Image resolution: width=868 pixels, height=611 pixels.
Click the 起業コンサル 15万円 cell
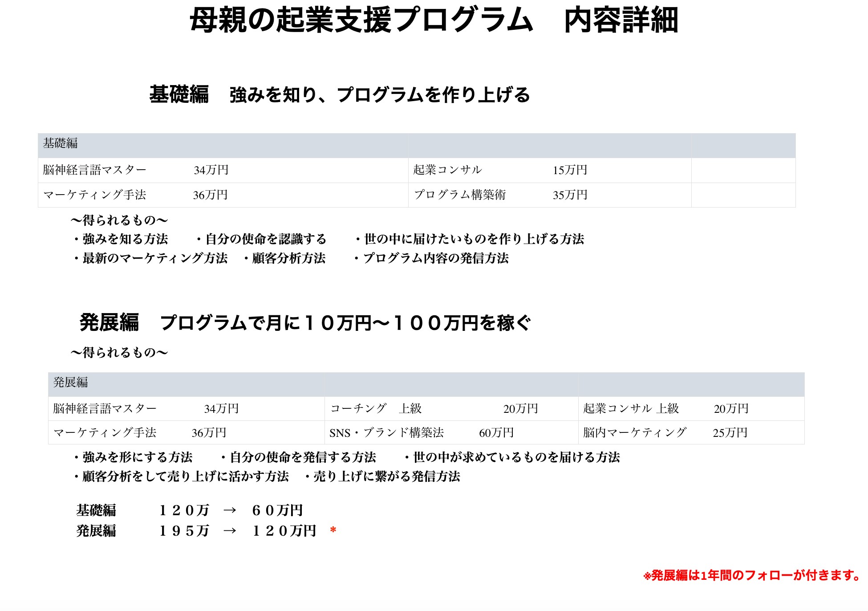(x=550, y=170)
